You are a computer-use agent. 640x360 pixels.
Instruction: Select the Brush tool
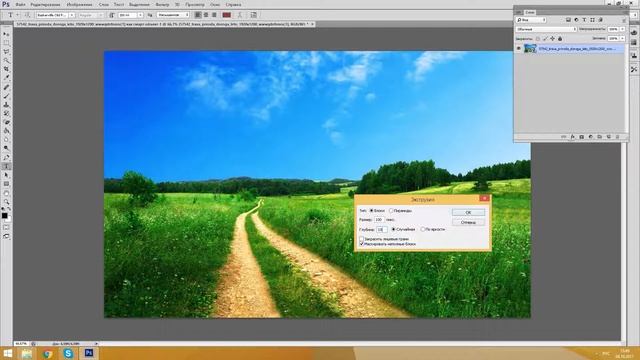[x=6, y=96]
